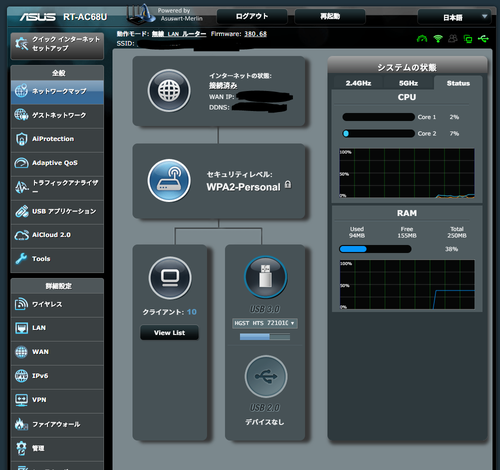This screenshot has width=500, height=470.
Task: Open the Firewall flame icon
Action: click(x=21, y=424)
